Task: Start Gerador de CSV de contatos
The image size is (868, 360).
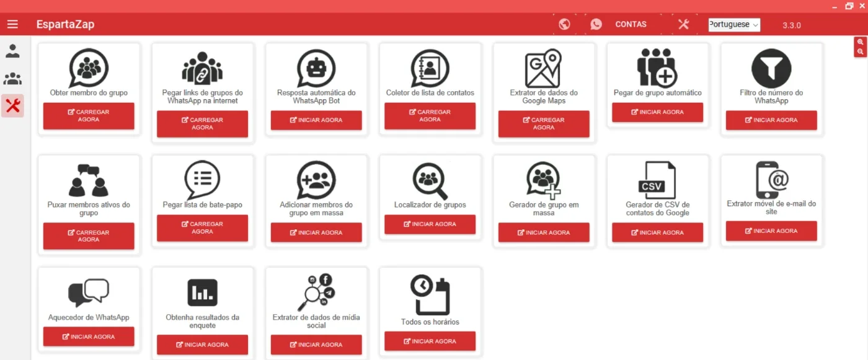Action: pyautogui.click(x=657, y=232)
